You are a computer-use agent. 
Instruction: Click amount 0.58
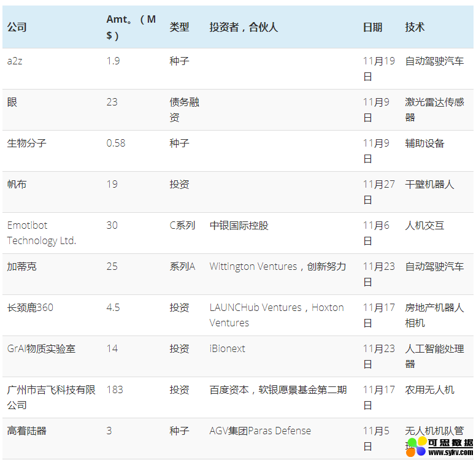coord(116,143)
